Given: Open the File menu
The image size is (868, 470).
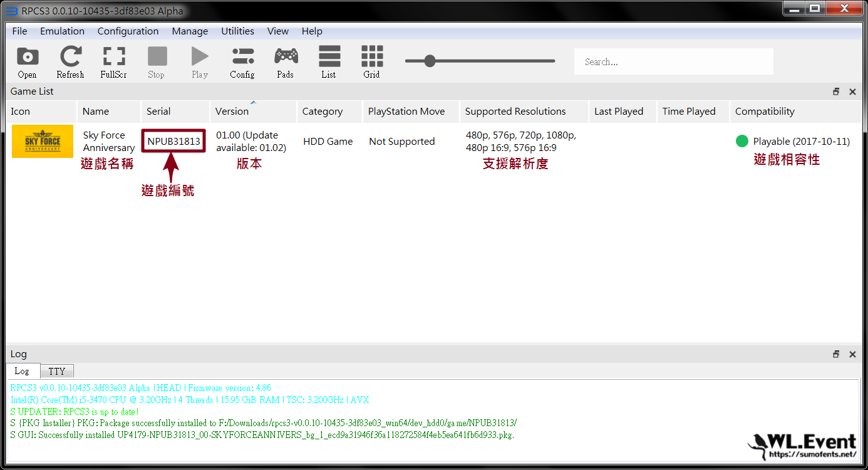Looking at the screenshot, I should (19, 31).
